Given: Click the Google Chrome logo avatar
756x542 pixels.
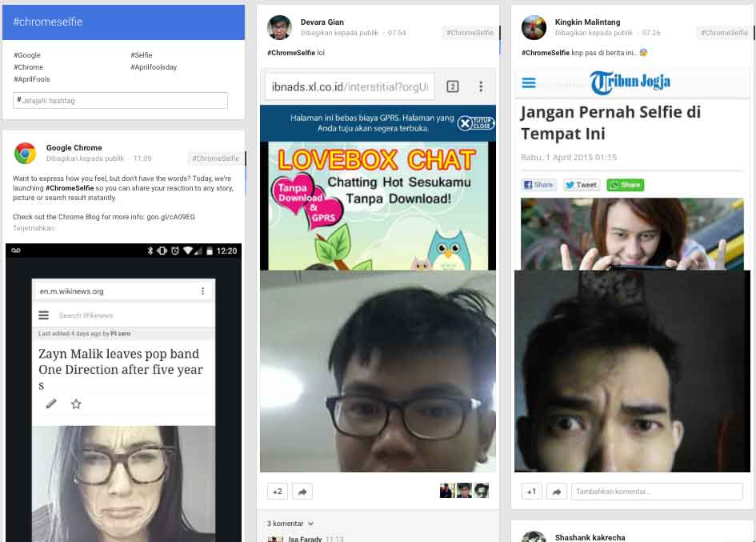Looking at the screenshot, I should pos(26,153).
